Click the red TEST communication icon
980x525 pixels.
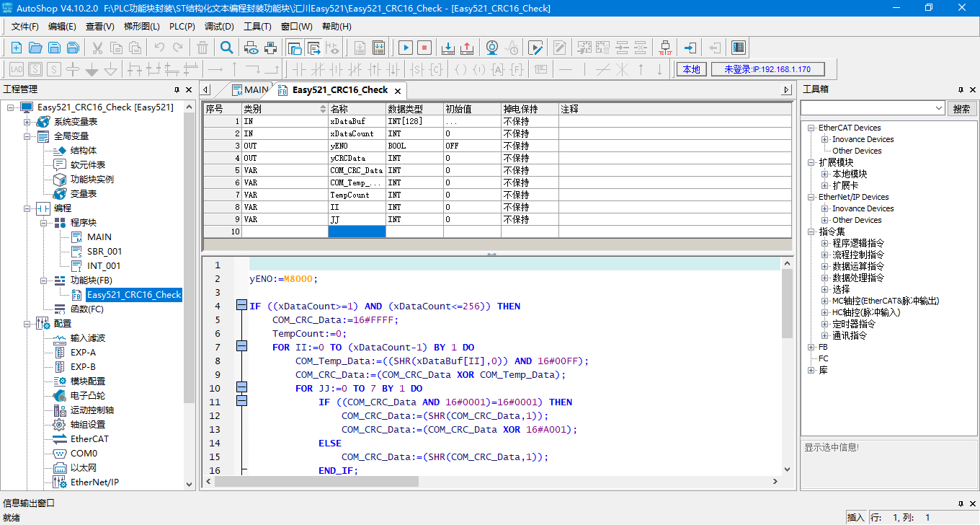coord(665,48)
